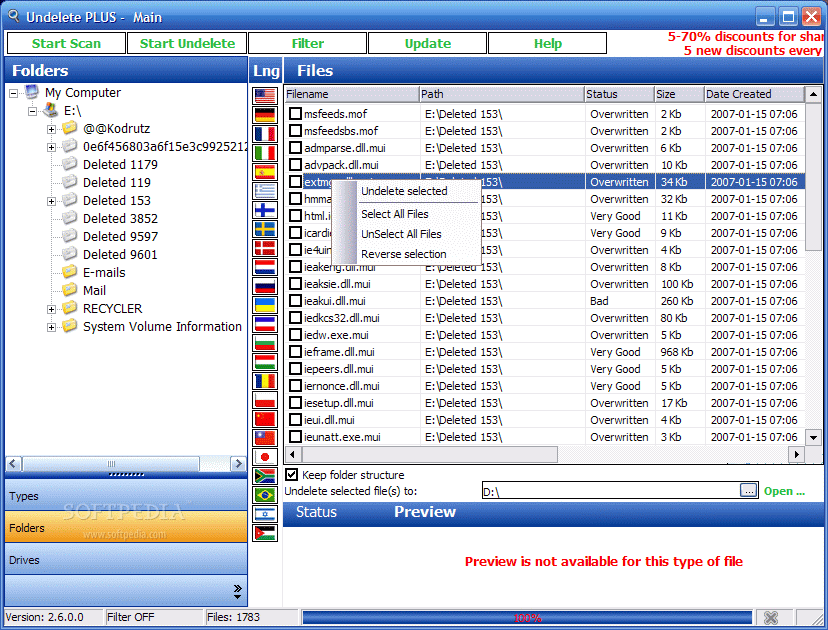Tick the ieunatt.exe.mui checkbox
Viewport: 828px width, 630px height.
pos(296,437)
